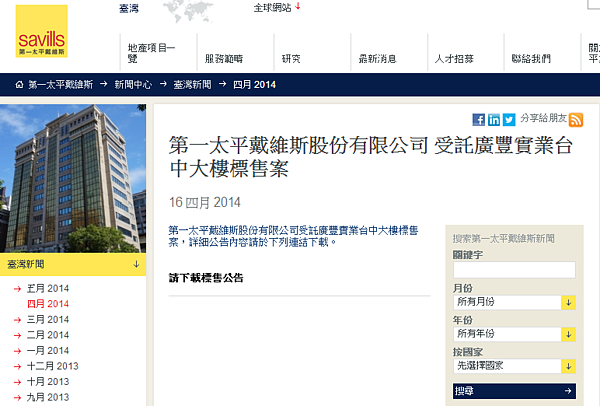The image size is (600, 406).
Task: Open 三月 2014 news archive
Action: 48,320
